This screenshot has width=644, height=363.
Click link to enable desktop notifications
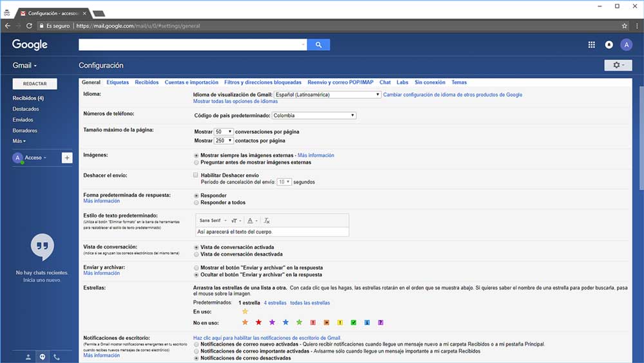(x=267, y=338)
